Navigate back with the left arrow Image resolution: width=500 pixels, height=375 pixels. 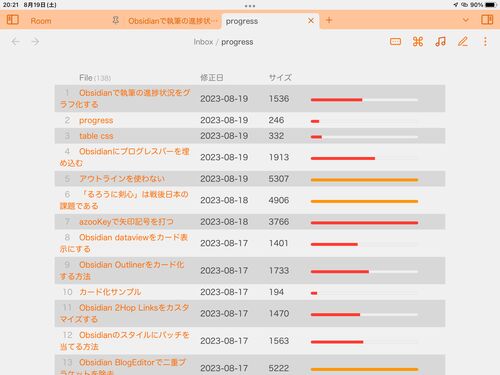15,42
